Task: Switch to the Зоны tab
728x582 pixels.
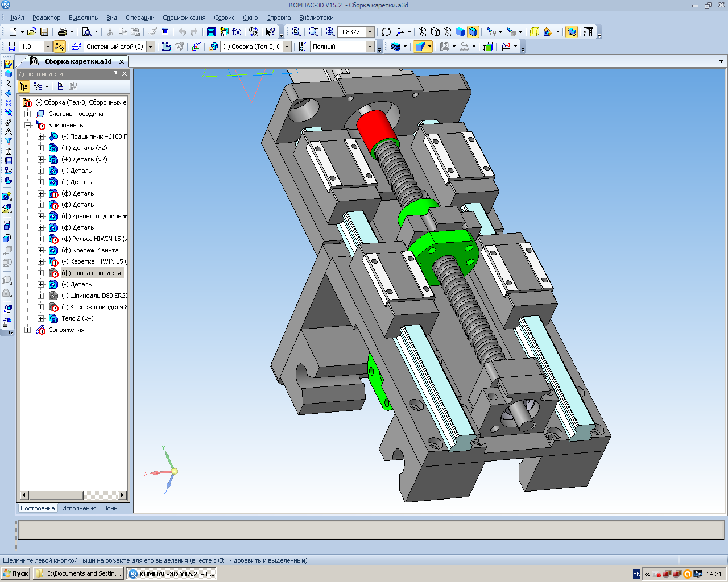Action: pos(111,508)
